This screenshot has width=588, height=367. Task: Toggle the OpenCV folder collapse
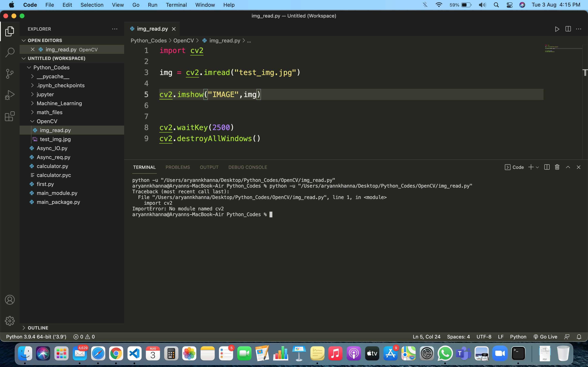[x=32, y=121]
